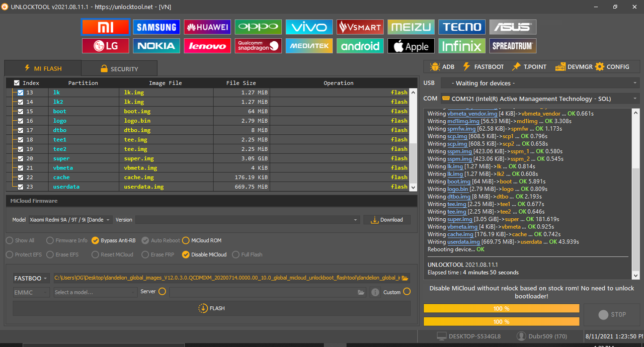Choose the Samsung brand logo
Viewport: 644px width, 347px height.
[x=156, y=27]
